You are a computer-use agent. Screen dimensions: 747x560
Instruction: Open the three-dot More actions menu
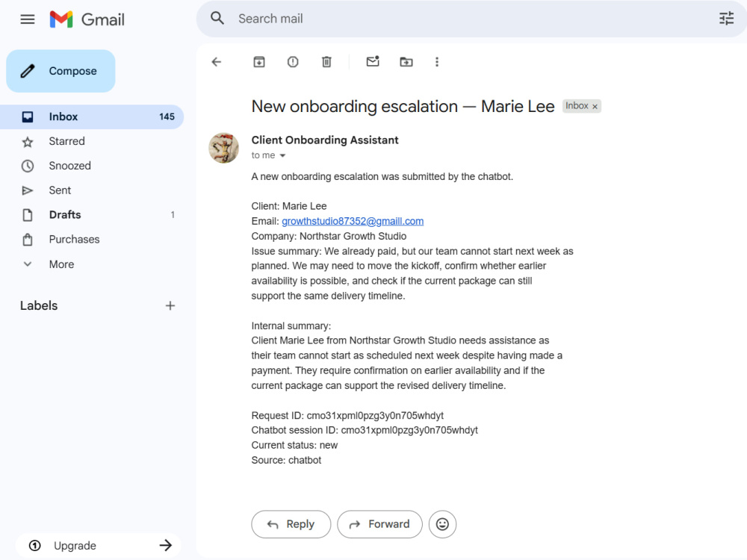[437, 62]
